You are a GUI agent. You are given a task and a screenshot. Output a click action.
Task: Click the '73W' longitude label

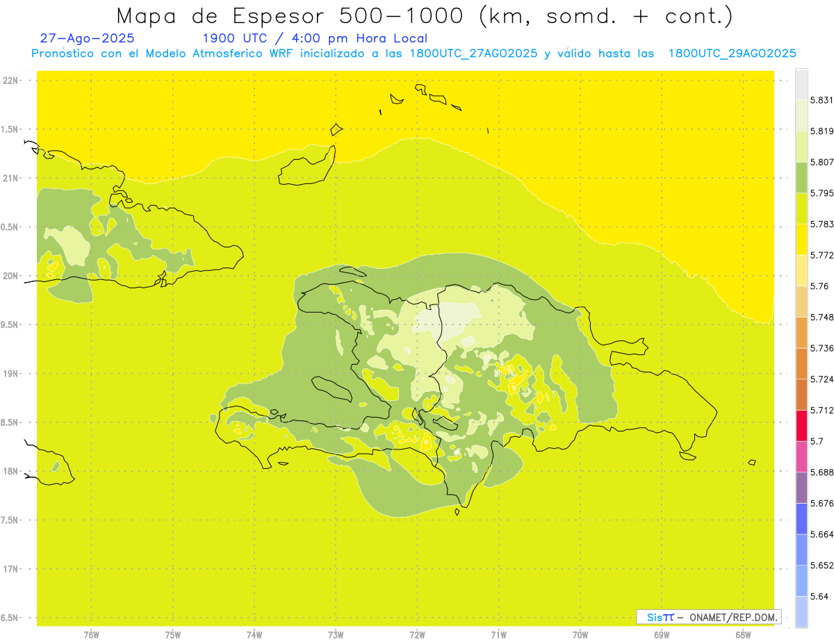tap(336, 635)
